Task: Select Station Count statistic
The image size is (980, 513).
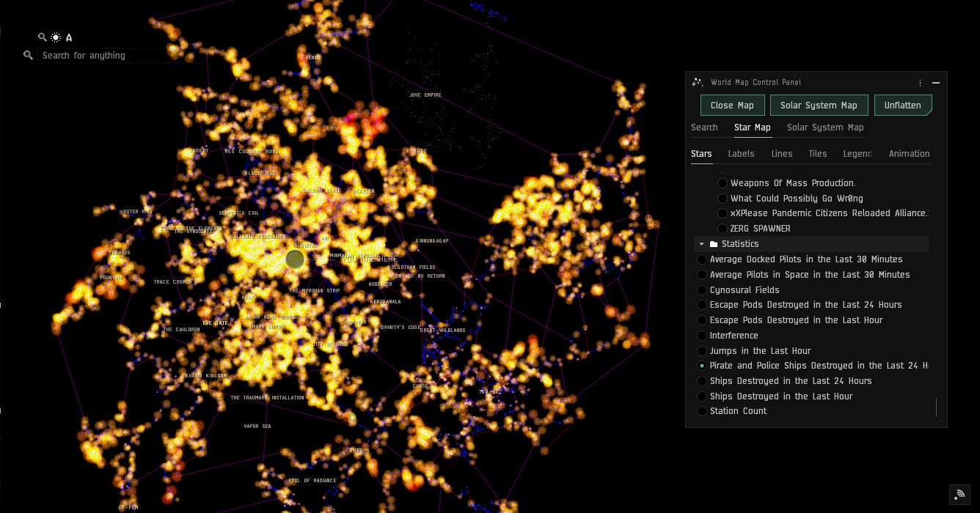Action: [x=702, y=411]
